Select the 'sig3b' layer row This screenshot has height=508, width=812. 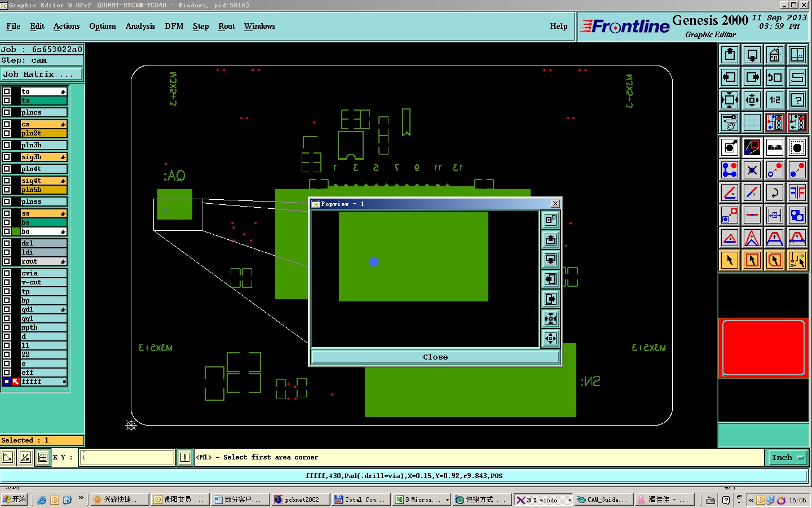click(x=43, y=157)
